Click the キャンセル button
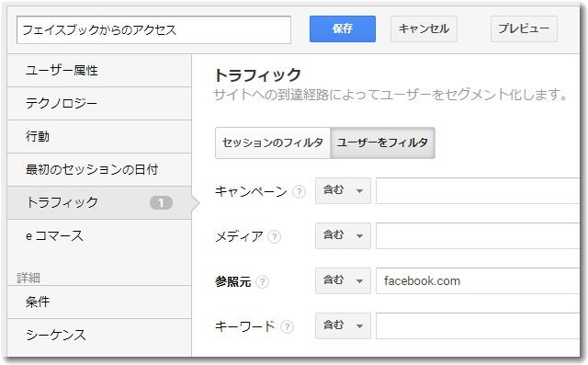 tap(424, 29)
